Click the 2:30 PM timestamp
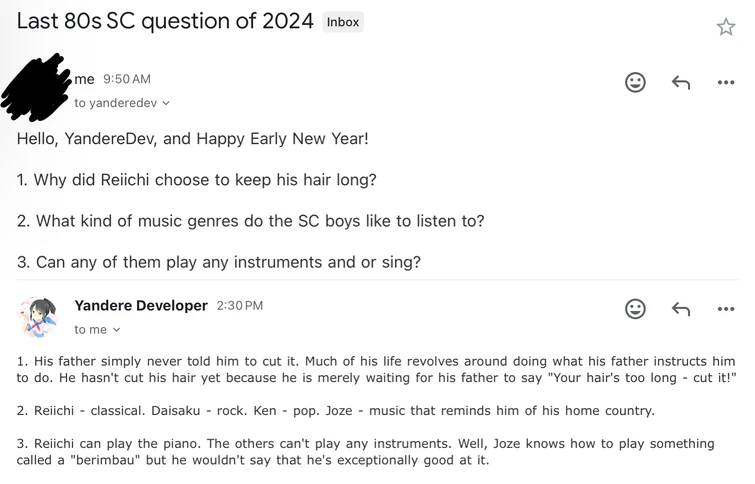Viewport: 755px width, 484px height. click(239, 306)
